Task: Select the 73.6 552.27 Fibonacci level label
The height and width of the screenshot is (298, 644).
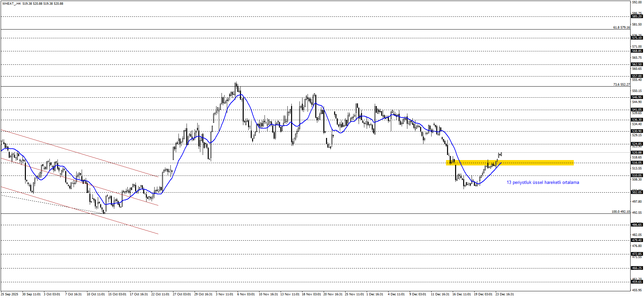Action: click(621, 85)
